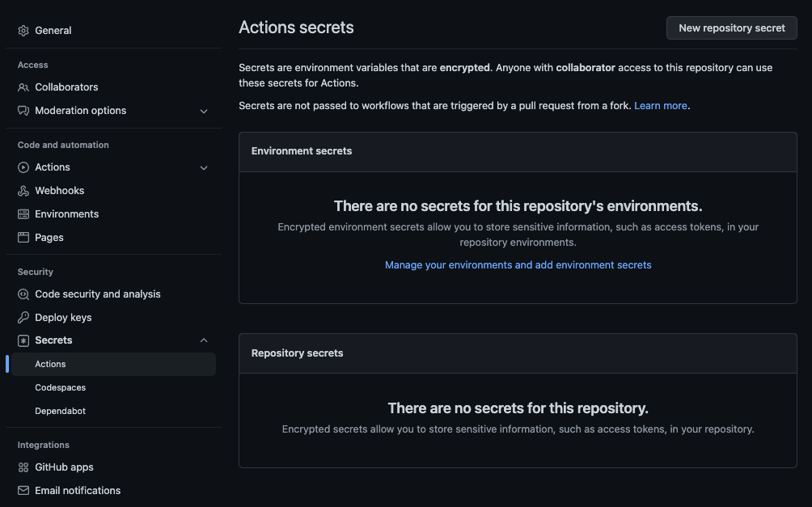Click the Code security shield-search icon
This screenshot has width=812, height=507.
click(23, 294)
